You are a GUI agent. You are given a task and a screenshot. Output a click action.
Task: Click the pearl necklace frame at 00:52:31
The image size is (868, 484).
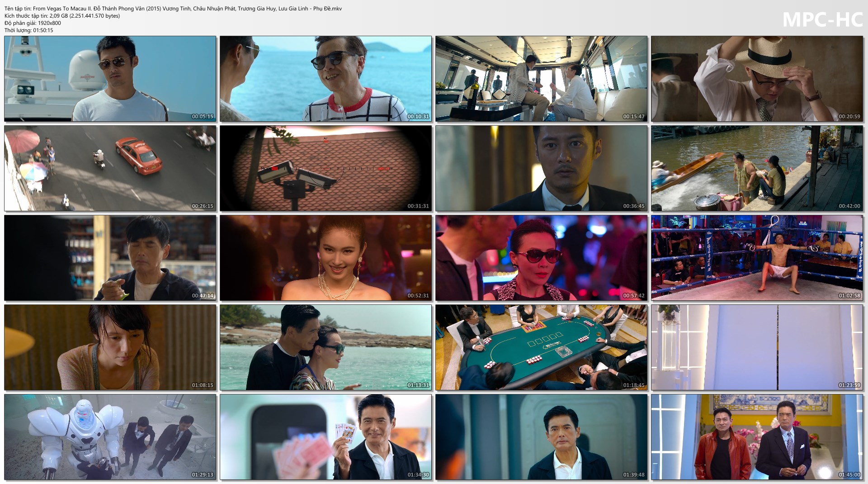coord(326,258)
